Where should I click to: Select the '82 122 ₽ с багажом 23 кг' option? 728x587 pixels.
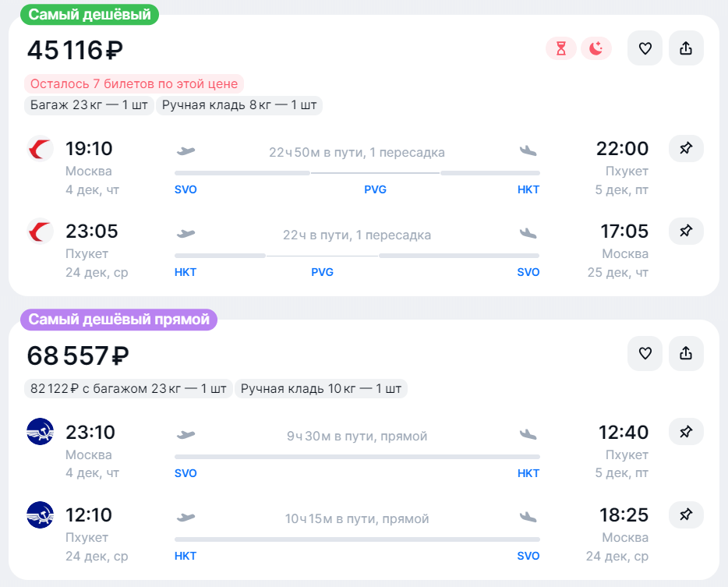129,388
